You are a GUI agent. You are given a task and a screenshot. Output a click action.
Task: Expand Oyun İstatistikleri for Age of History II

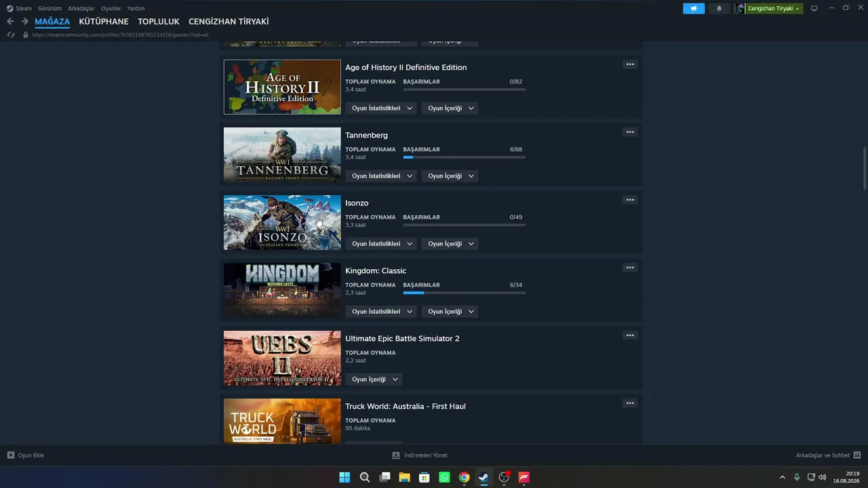click(381, 108)
